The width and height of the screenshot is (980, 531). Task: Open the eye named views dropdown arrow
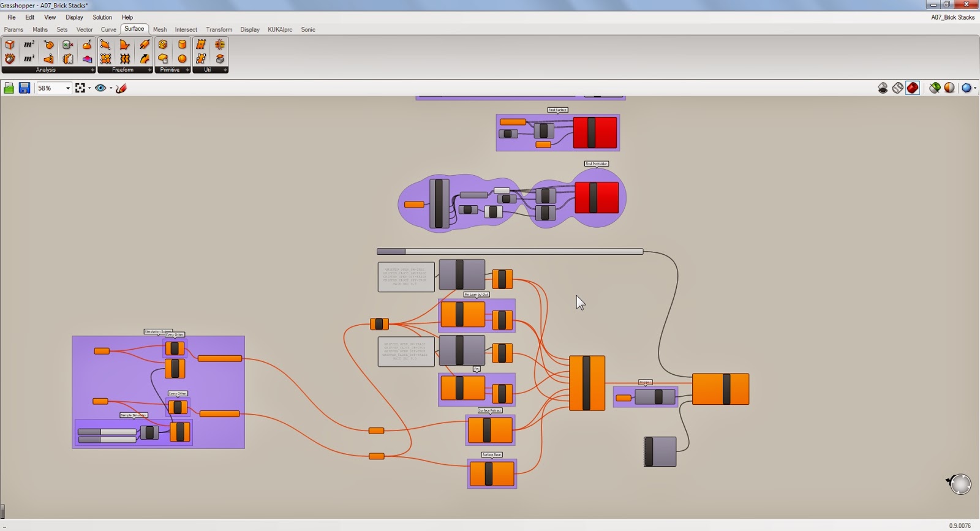tap(111, 88)
